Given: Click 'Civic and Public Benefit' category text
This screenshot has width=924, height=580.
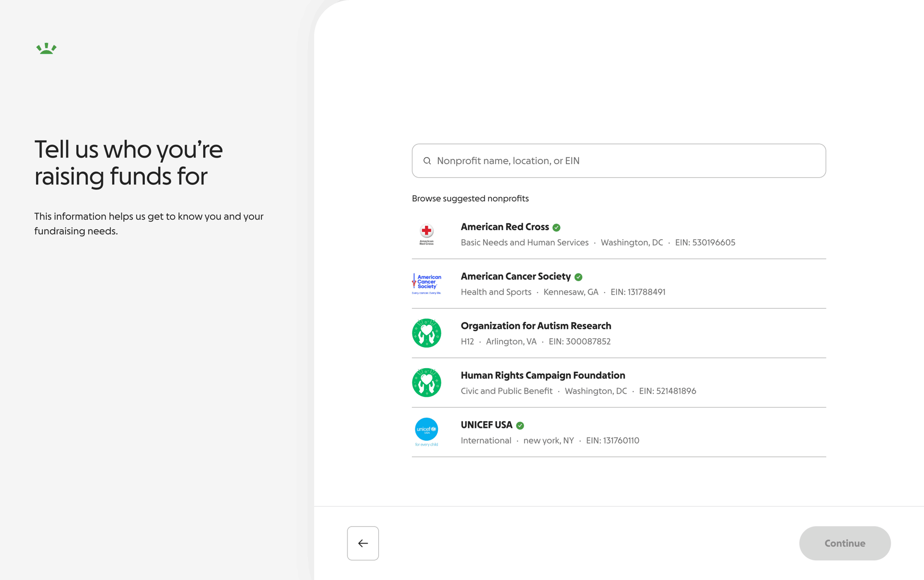Looking at the screenshot, I should pos(506,391).
